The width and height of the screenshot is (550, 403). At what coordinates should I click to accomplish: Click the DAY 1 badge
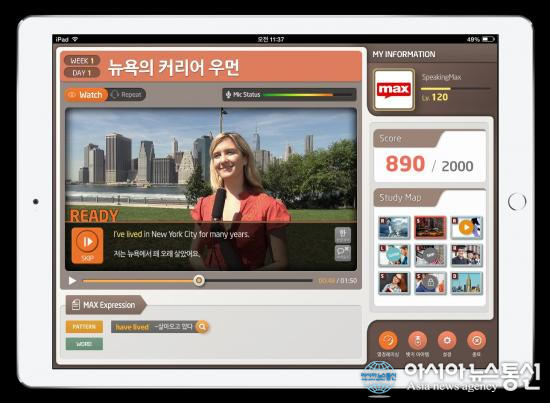pos(82,73)
